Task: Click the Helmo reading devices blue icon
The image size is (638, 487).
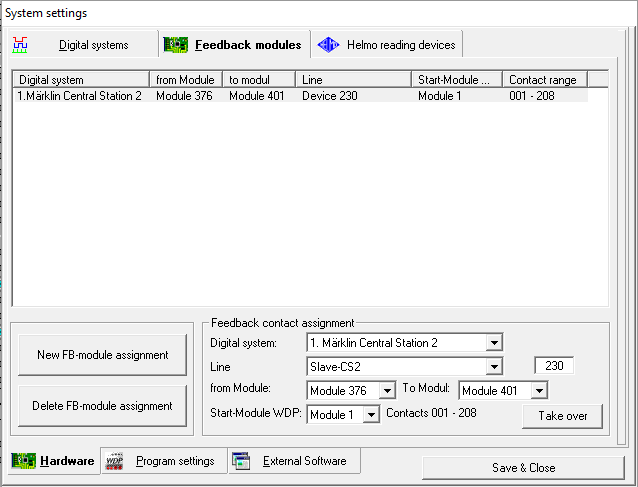Action: [328, 45]
